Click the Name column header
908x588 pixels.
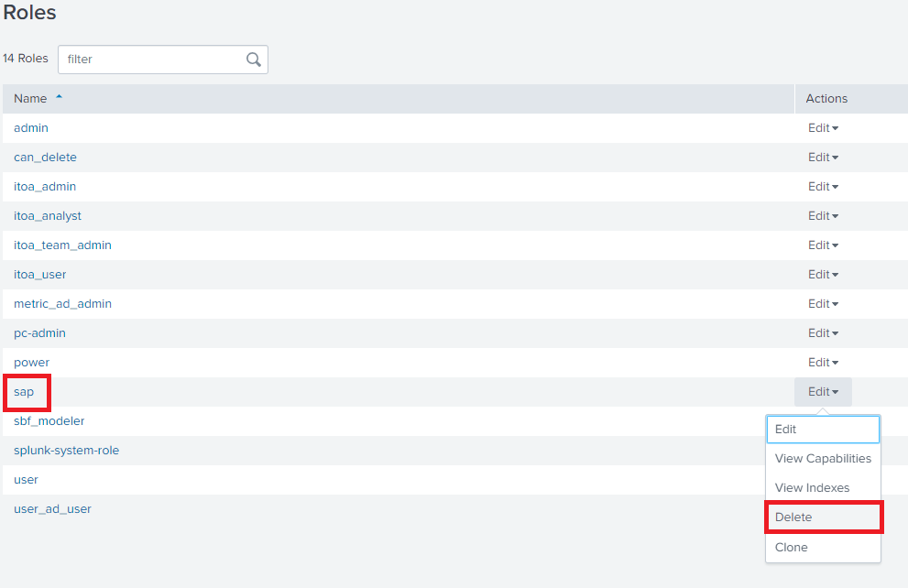[x=30, y=99]
